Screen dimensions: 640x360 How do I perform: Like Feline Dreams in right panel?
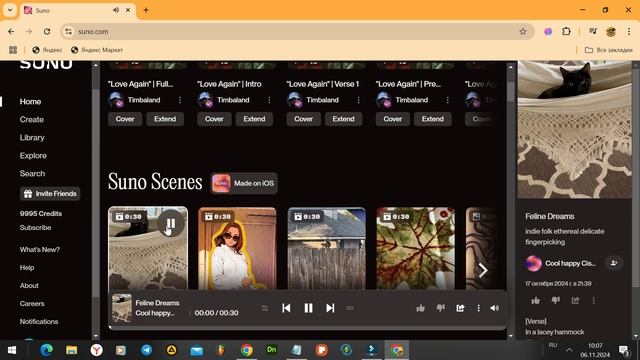click(x=536, y=300)
